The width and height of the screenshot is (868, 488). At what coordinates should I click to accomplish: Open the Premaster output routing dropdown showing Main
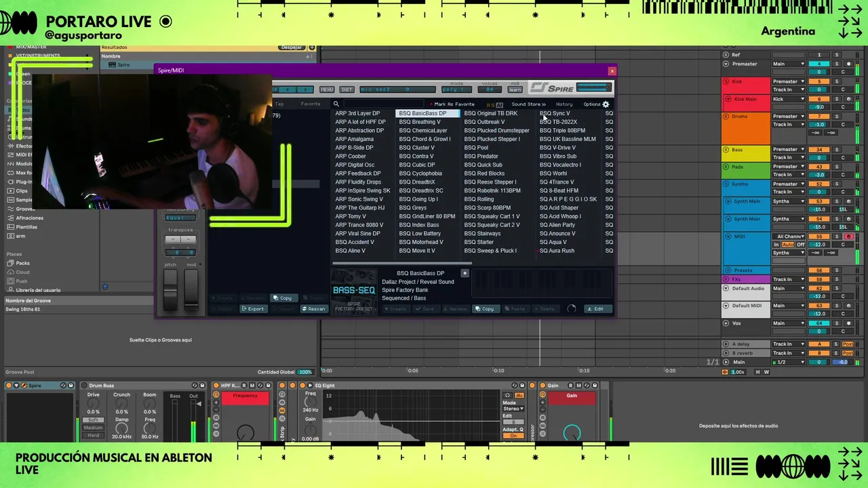point(789,64)
